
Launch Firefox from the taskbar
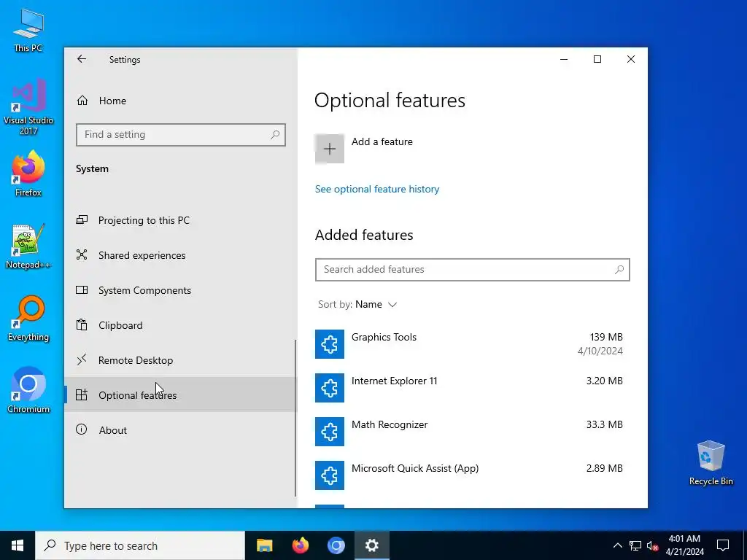point(300,545)
